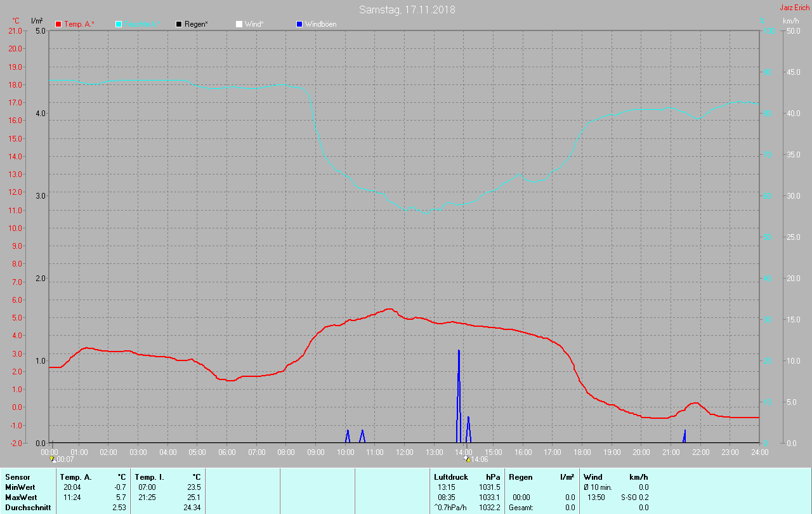Click the 'Gesamt:' rain total label
The height and width of the screenshot is (514, 812).
(521, 507)
